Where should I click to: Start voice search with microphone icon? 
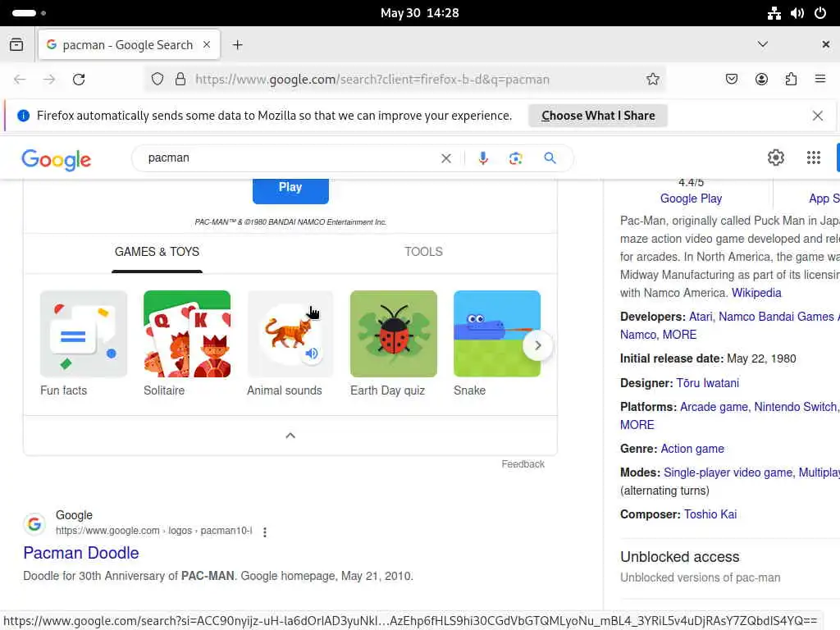[482, 158]
